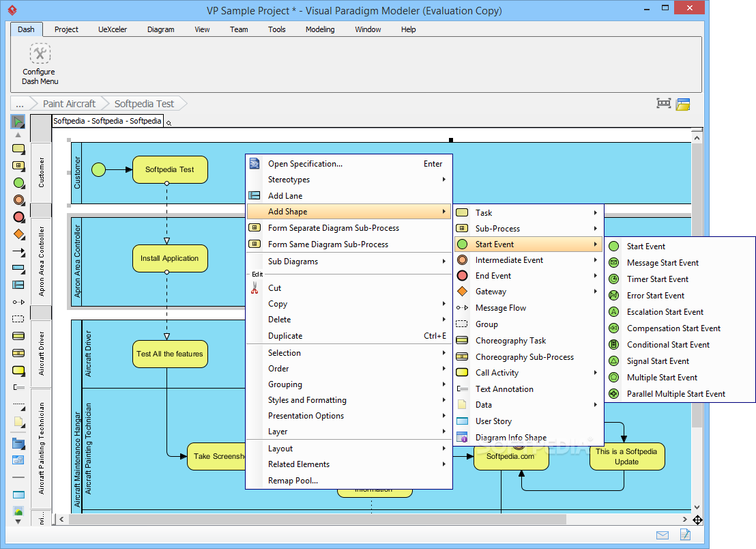The image size is (756, 549).
Task: Click the Parallel Multiple Start Event icon
Action: 614,394
